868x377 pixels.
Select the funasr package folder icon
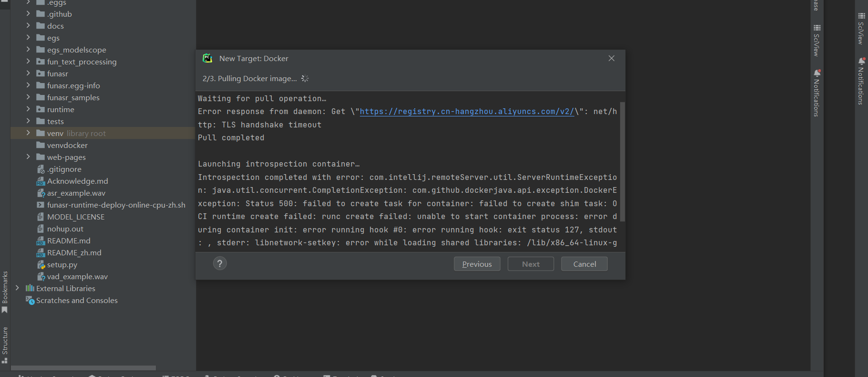(x=41, y=73)
